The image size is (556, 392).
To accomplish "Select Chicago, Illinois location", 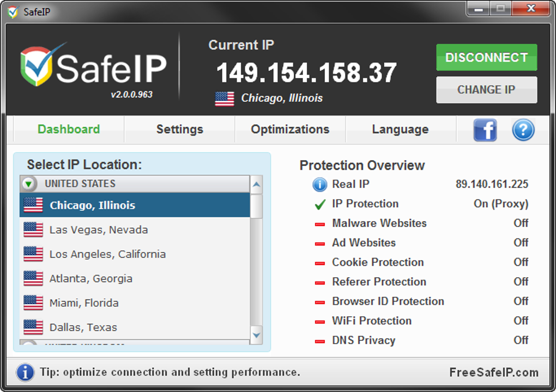I will pyautogui.click(x=135, y=205).
